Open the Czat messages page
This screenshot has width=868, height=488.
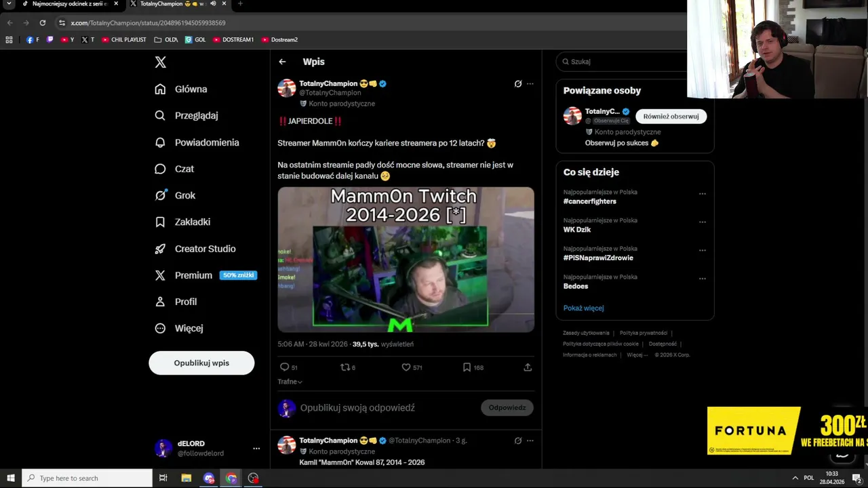174,169
